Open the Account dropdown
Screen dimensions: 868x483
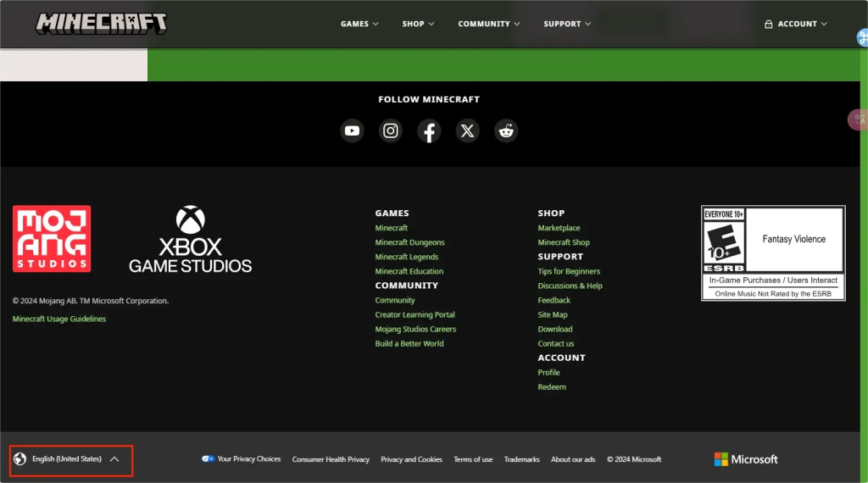(796, 24)
